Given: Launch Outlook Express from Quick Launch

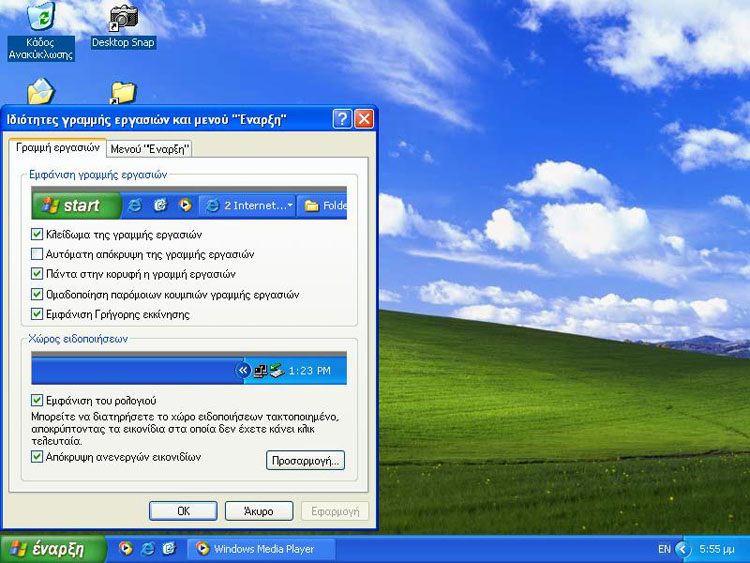Looking at the screenshot, I should [x=169, y=548].
